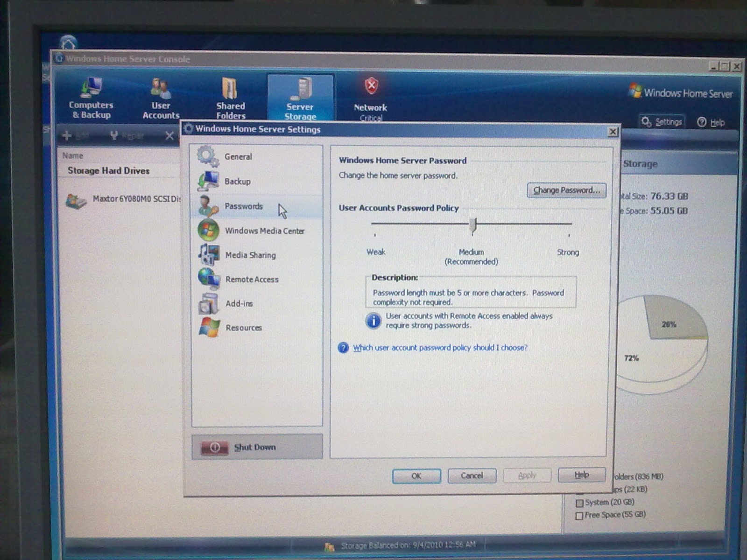Open the Backup settings category
The height and width of the screenshot is (560, 747).
(256, 181)
